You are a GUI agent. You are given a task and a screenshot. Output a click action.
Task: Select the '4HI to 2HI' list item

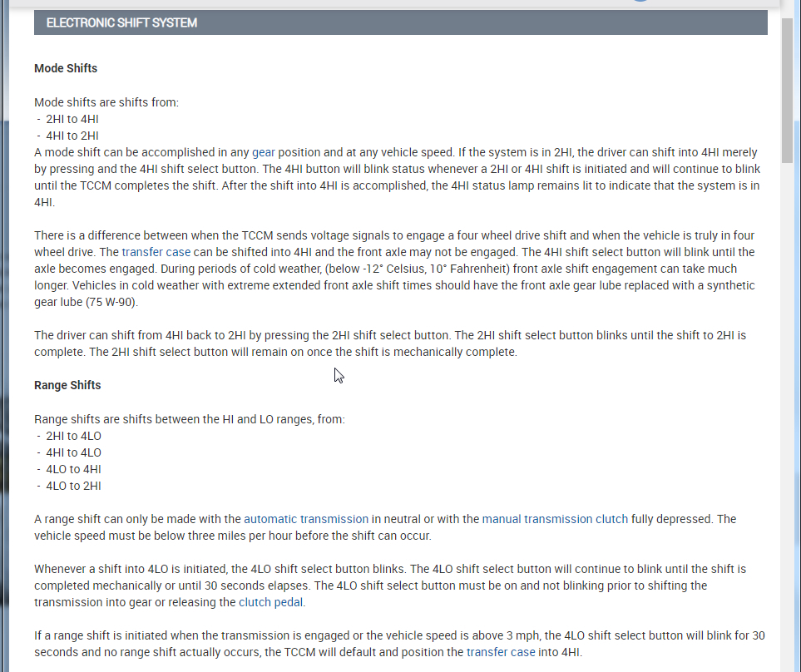pyautogui.click(x=72, y=136)
